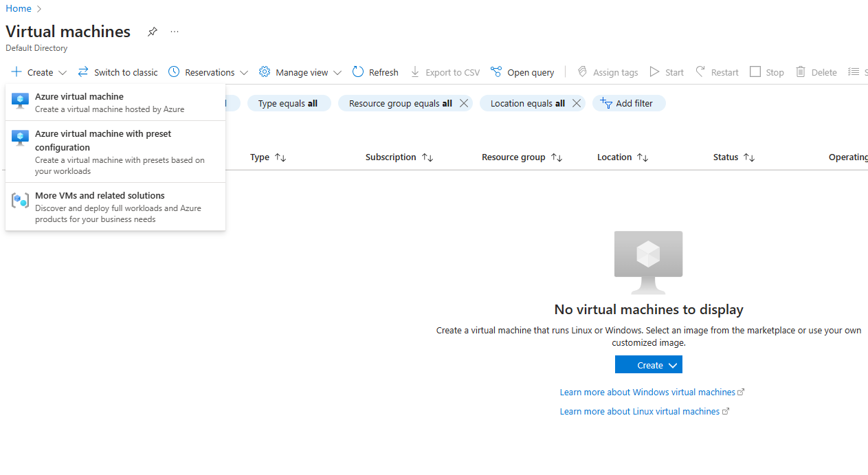This screenshot has width=868, height=475.
Task: Open the Manage view settings gear
Action: (x=265, y=71)
